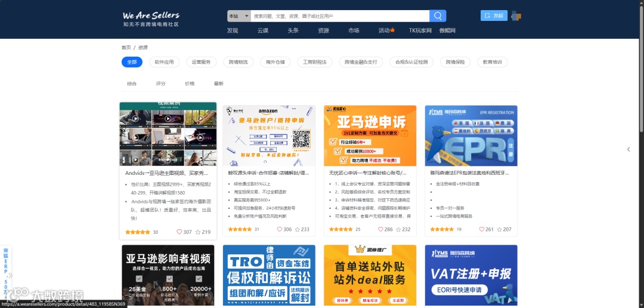Expand the right-side panel arrow
Image resolution: width=644 pixels, height=308 pixels.
point(628,149)
